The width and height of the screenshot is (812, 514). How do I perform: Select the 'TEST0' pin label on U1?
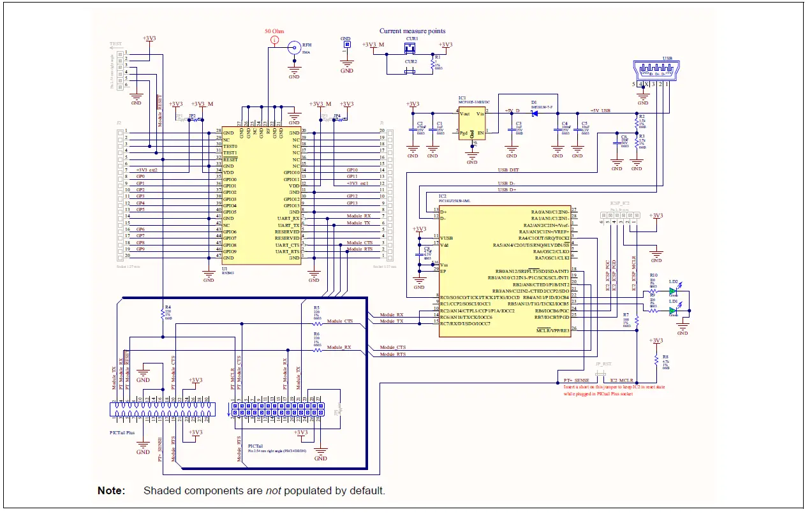point(230,146)
